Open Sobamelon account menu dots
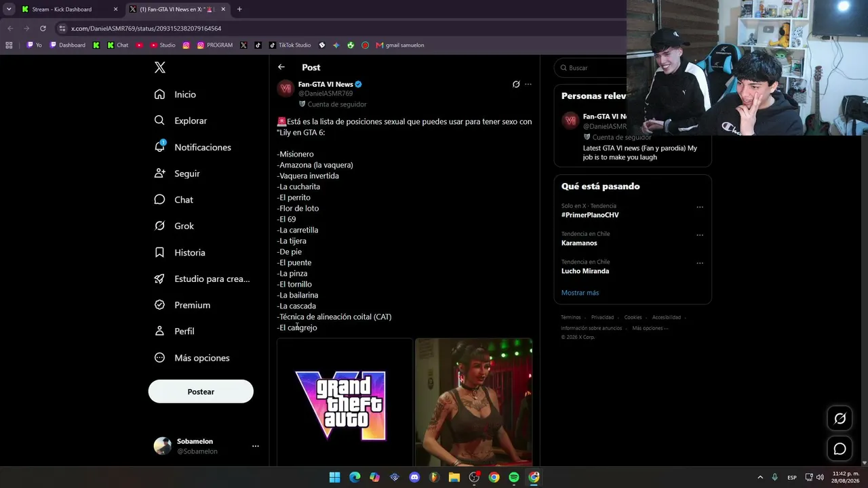 (x=256, y=446)
